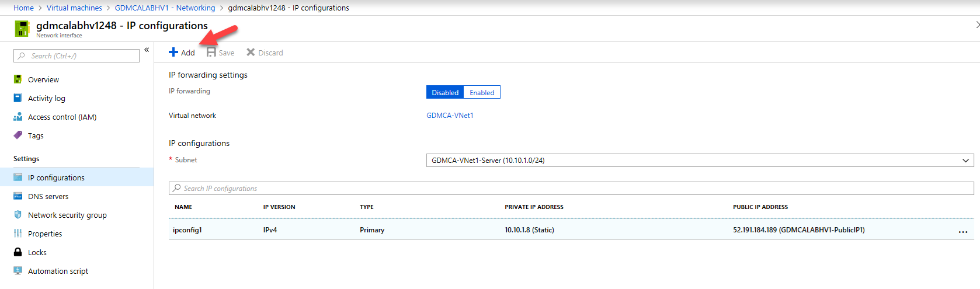Screen dimensions: 980x289
Task: Open the Subnet dropdown
Action: pos(700,161)
